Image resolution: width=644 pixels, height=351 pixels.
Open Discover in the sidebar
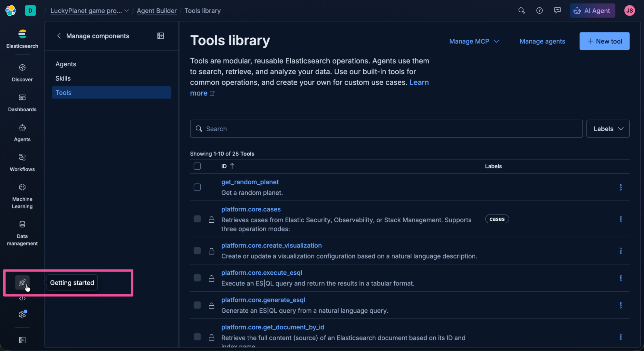[x=22, y=73]
